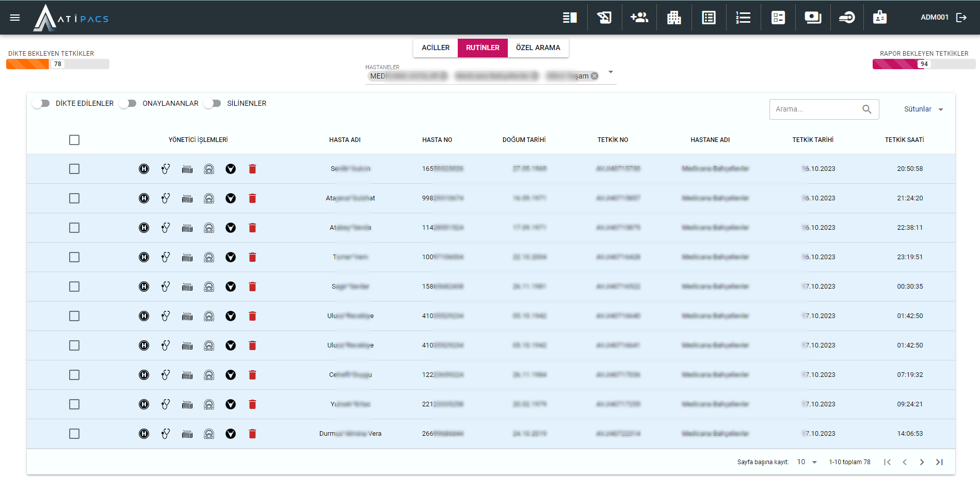
Task: Click black approve circle in 00:30:35 row
Action: [231, 287]
